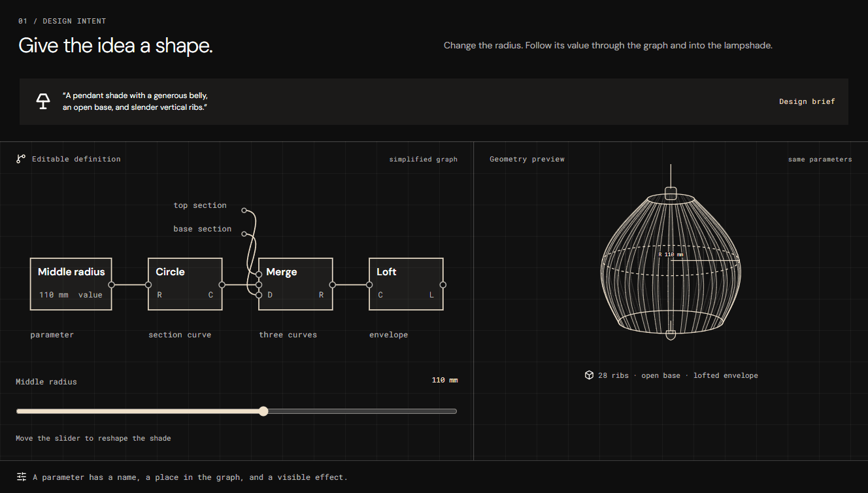
Task: Click the 'top section' label
Action: [x=200, y=205]
